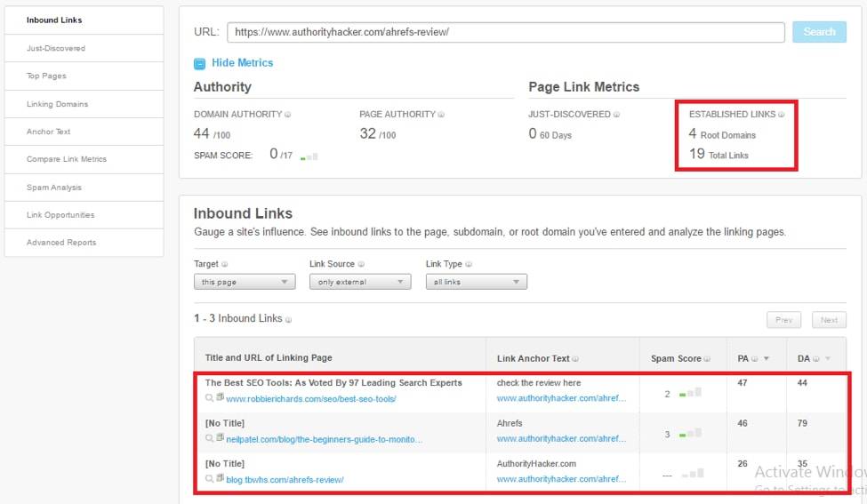Open authorityhacker.com link under check the review here
This screenshot has height=504, width=867.
[x=561, y=398]
